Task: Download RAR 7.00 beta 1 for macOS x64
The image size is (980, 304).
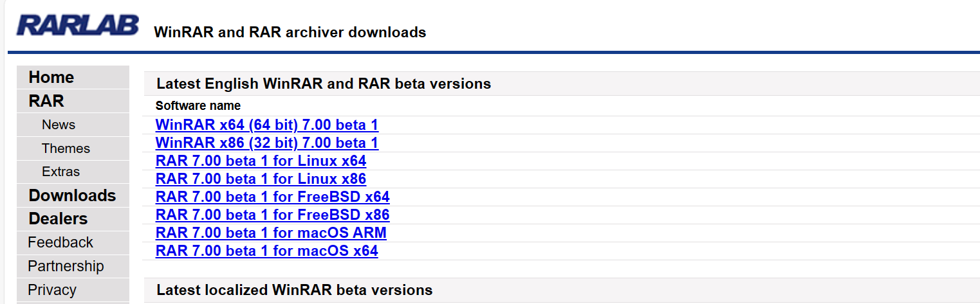Action: coord(267,251)
